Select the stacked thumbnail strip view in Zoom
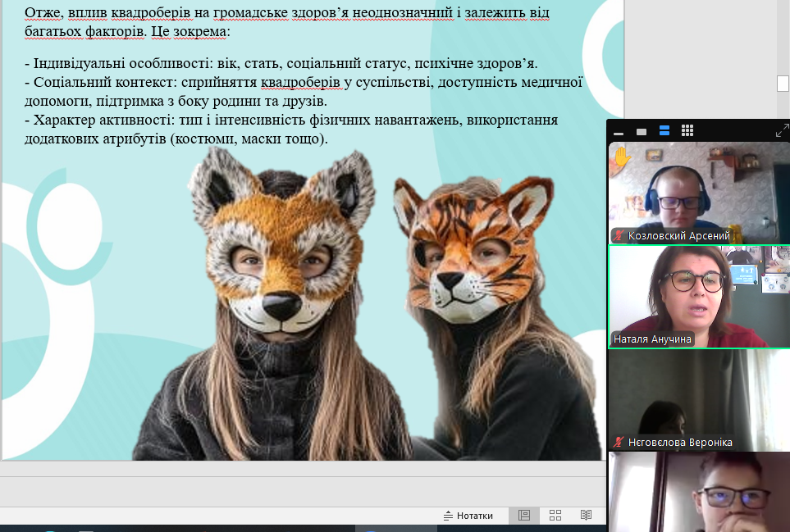This screenshot has width=790, height=532. click(x=664, y=131)
